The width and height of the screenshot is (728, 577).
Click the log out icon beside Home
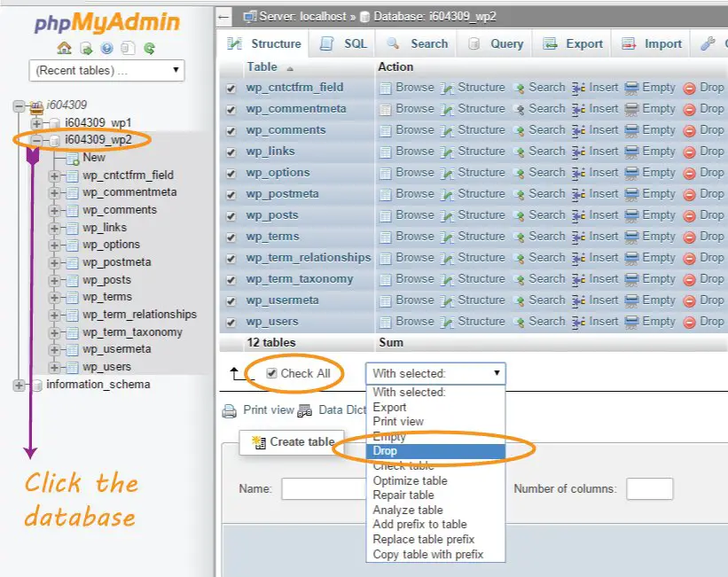(x=86, y=48)
